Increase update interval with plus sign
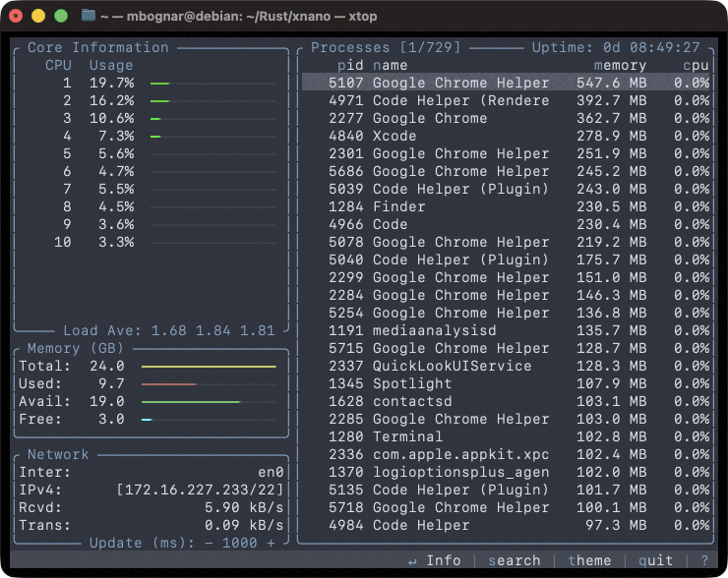 click(272, 543)
